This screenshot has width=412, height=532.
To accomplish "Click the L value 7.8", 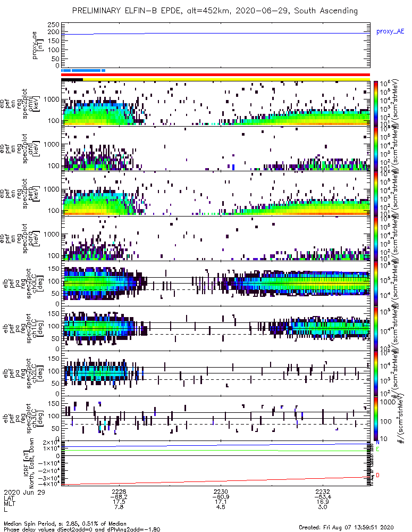I will coord(119,507).
